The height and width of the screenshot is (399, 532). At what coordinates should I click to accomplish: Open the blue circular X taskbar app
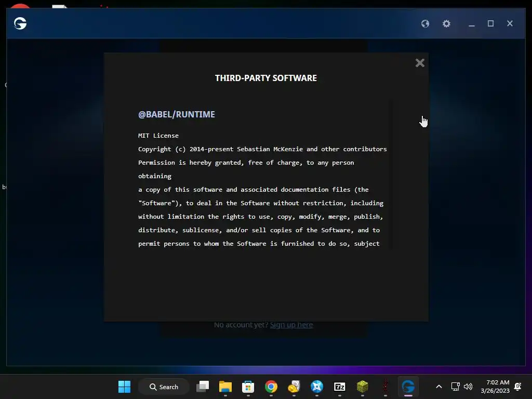tap(317, 387)
